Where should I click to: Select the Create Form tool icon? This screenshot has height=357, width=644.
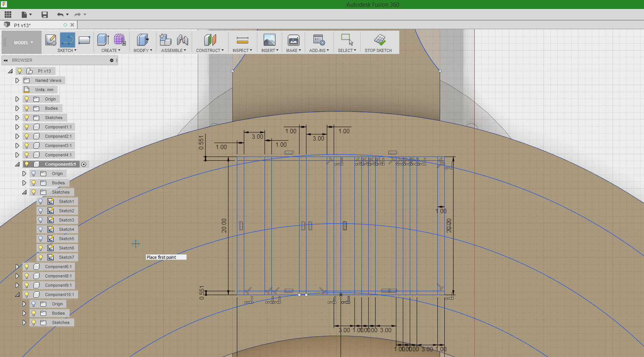pyautogui.click(x=120, y=40)
